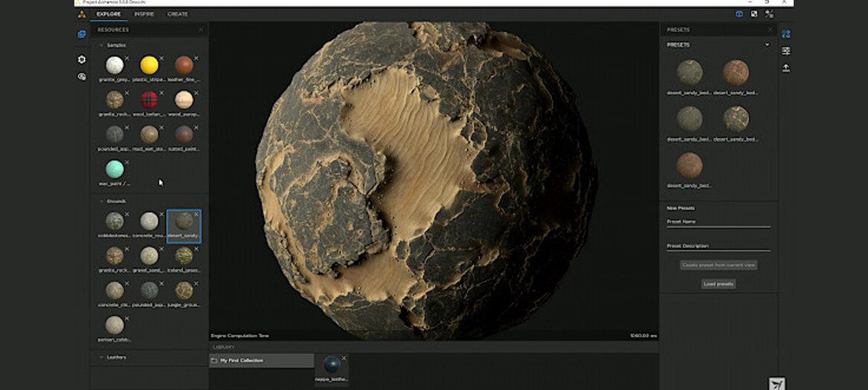This screenshot has height=390, width=868.
Task: Click the export upload icon on right sidebar
Action: click(x=786, y=68)
